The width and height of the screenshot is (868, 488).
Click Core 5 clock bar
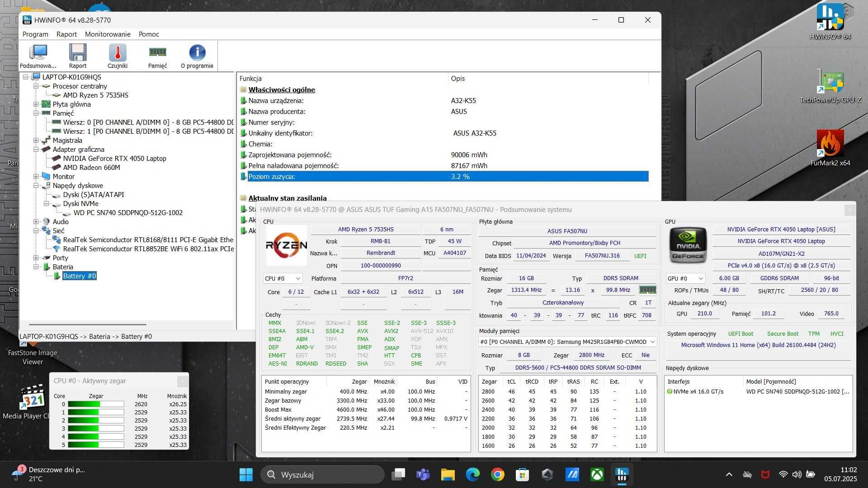tap(96, 445)
